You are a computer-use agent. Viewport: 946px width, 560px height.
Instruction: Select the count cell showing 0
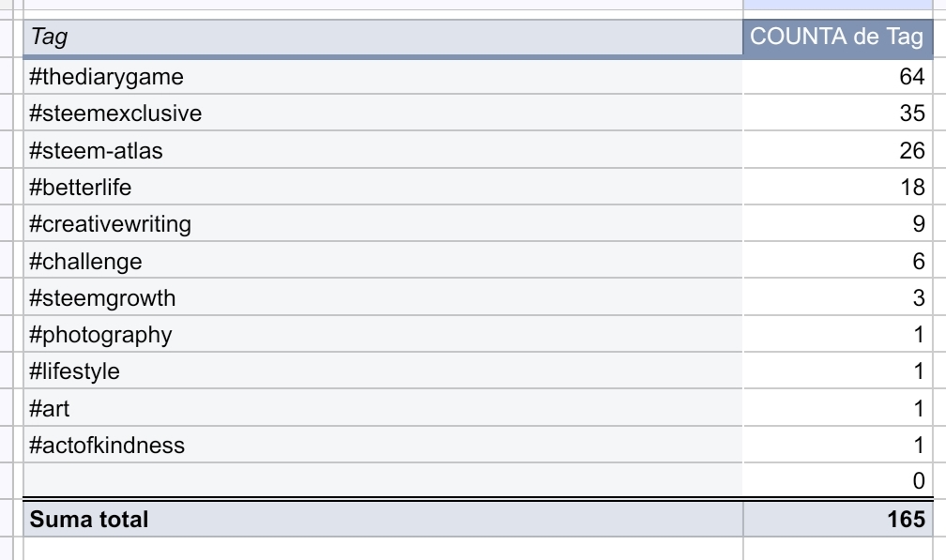tap(837, 480)
